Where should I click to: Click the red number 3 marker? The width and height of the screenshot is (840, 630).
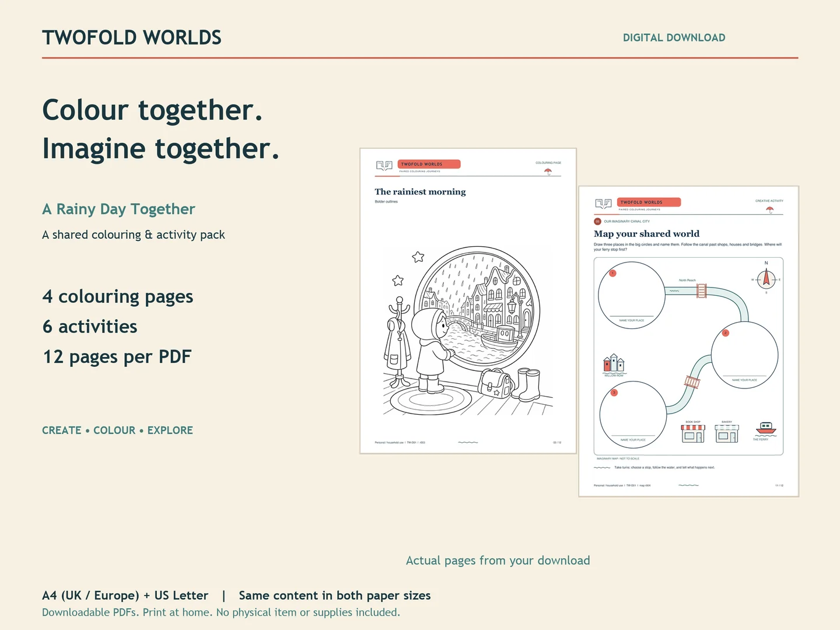pyautogui.click(x=614, y=393)
